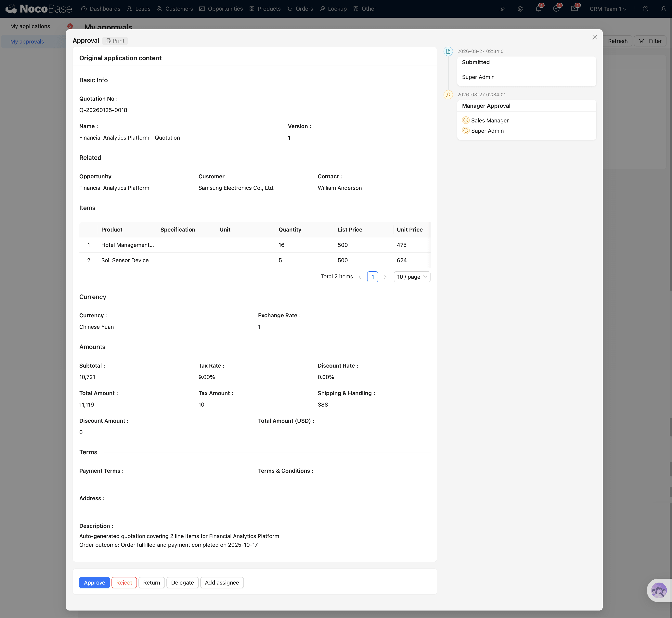Approve the quotation request

tap(94, 583)
